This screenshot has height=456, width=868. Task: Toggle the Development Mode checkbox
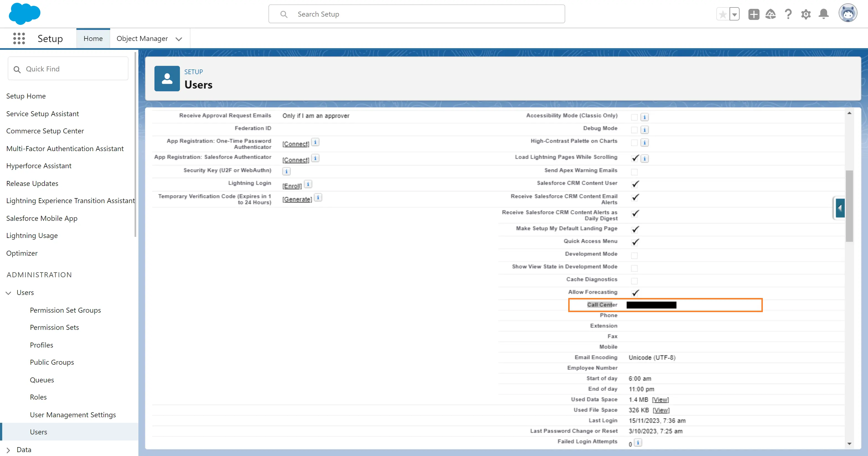(634, 255)
